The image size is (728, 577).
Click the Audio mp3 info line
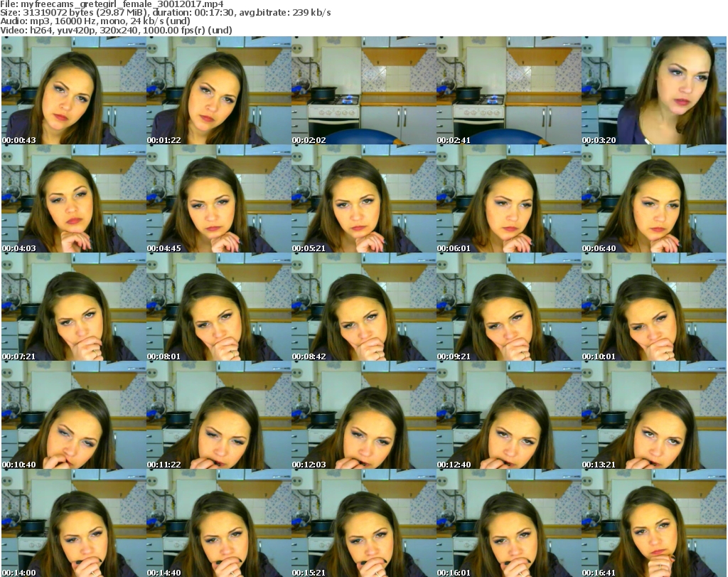pyautogui.click(x=95, y=21)
